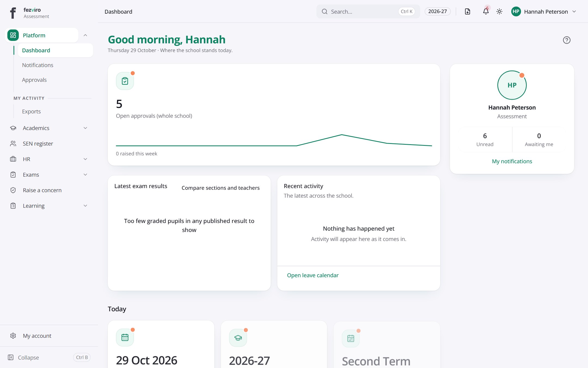
Task: Open the 2026-27 academic year selector
Action: pyautogui.click(x=437, y=11)
